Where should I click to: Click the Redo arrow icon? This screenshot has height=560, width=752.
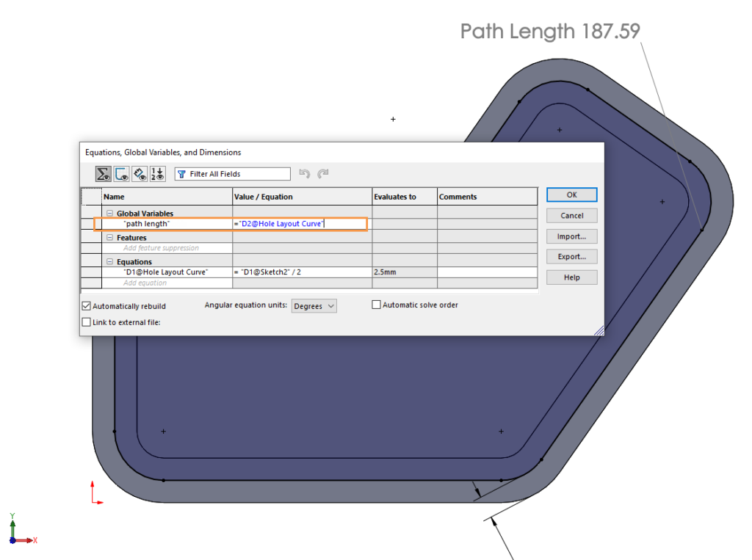click(322, 173)
